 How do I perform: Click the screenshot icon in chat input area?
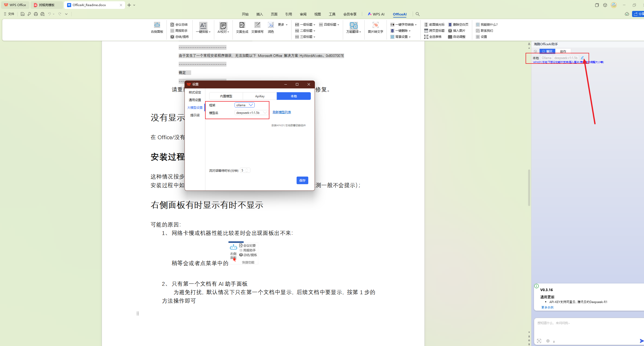[539, 341]
